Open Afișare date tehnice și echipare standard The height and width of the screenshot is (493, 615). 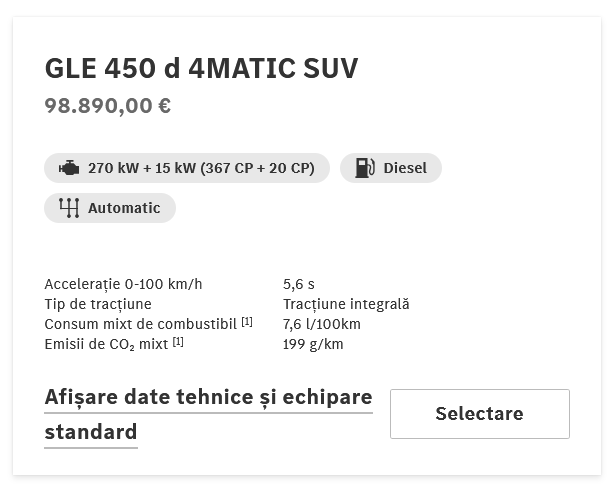pos(208,414)
